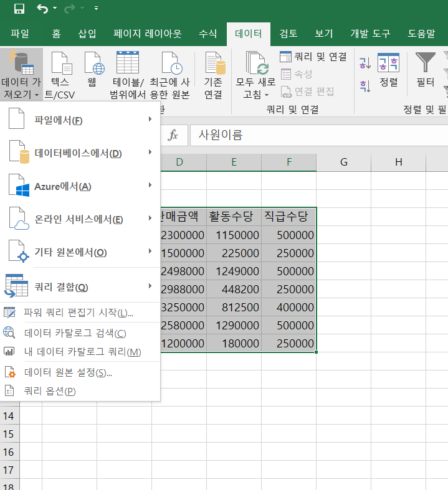Switch to the 보기 tab
The image size is (448, 490).
324,34
